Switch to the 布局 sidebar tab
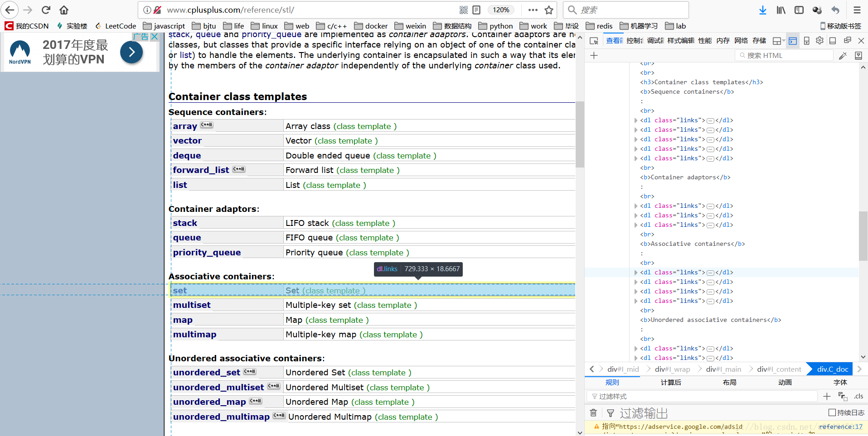The width and height of the screenshot is (868, 436). pyautogui.click(x=730, y=383)
